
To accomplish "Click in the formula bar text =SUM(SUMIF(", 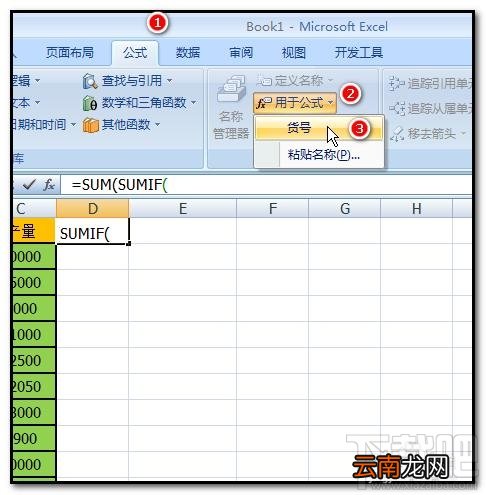I will pyautogui.click(x=119, y=184).
